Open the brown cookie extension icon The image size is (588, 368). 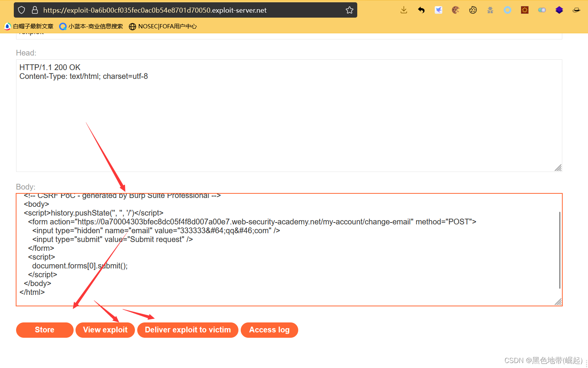click(x=455, y=10)
